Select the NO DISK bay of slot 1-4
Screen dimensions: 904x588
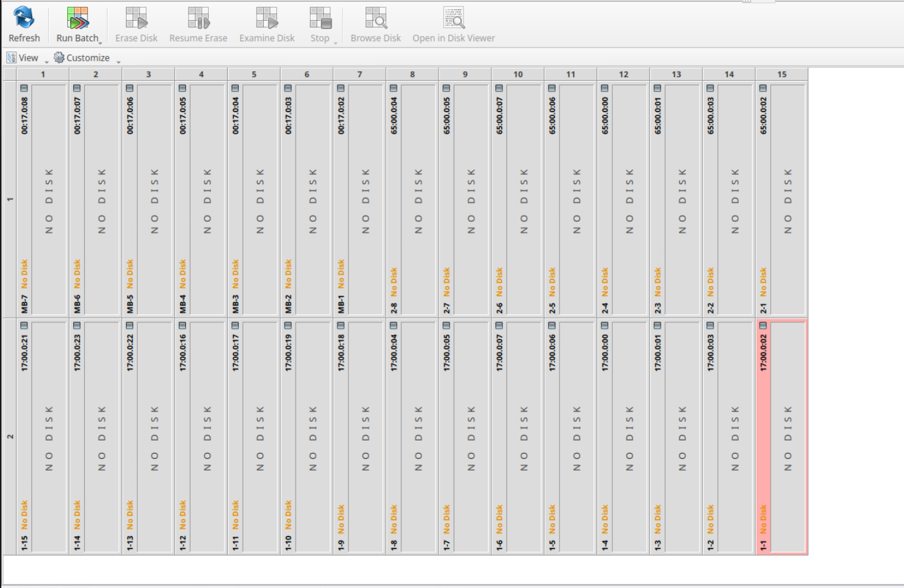point(630,436)
